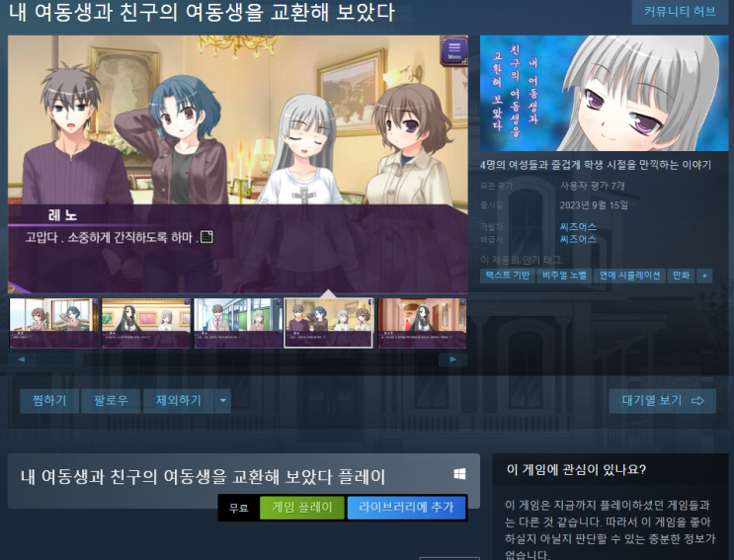
Task: Open the highlighted fourth screenshot thumbnail
Action: 329,323
